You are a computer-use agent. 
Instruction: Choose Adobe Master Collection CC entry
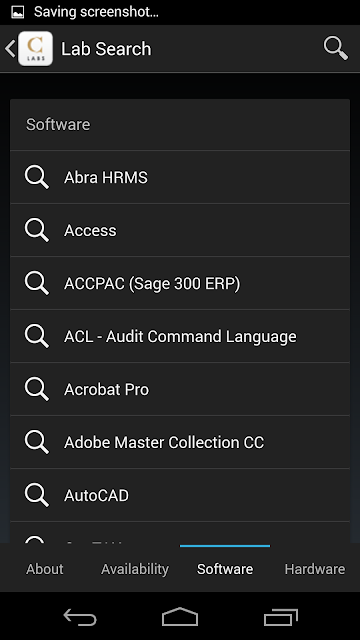pos(180,442)
